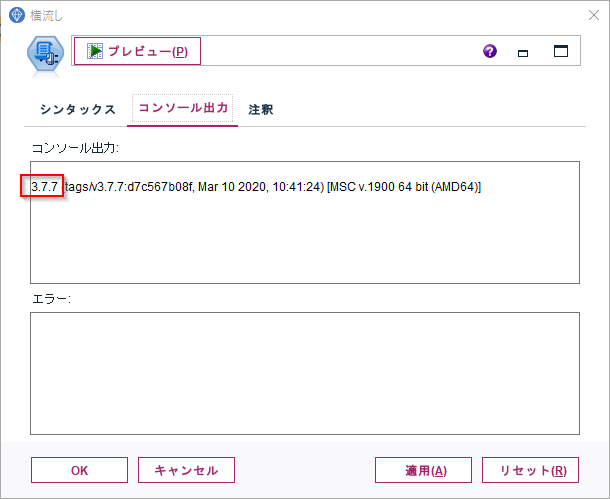610x499 pixels.
Task: Click the hexagonal node icon beside the preview button
Action: (x=46, y=54)
